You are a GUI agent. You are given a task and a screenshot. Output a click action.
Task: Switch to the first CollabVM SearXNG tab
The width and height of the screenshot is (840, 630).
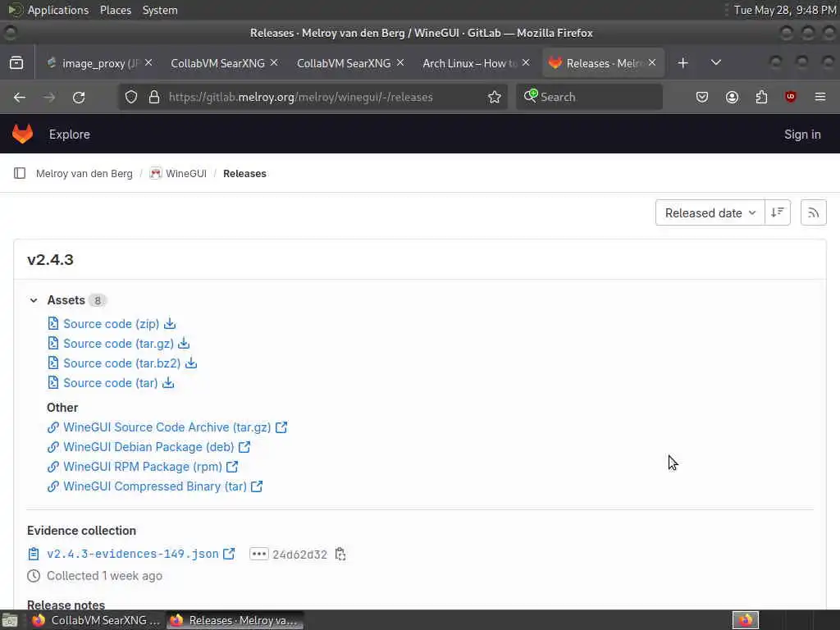(218, 63)
